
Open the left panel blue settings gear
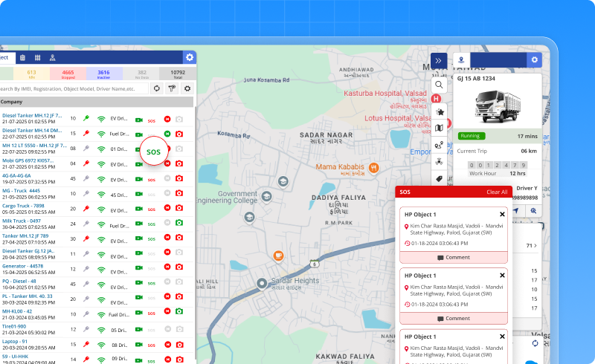190,57
